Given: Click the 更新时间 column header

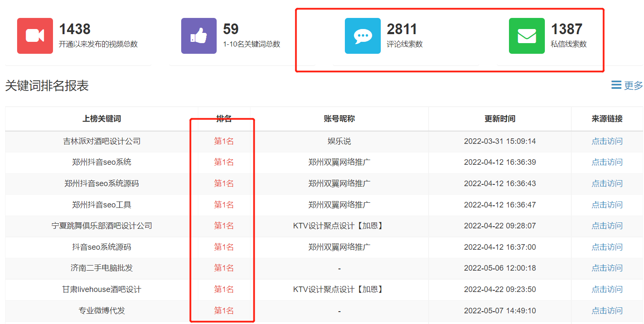Looking at the screenshot, I should [499, 119].
